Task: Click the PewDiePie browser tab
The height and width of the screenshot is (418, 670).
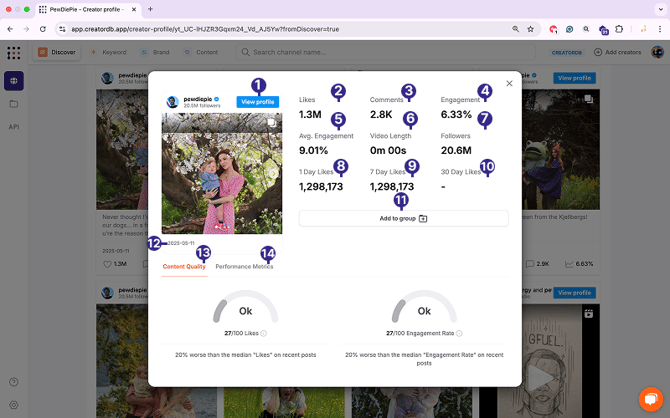Action: pos(87,9)
